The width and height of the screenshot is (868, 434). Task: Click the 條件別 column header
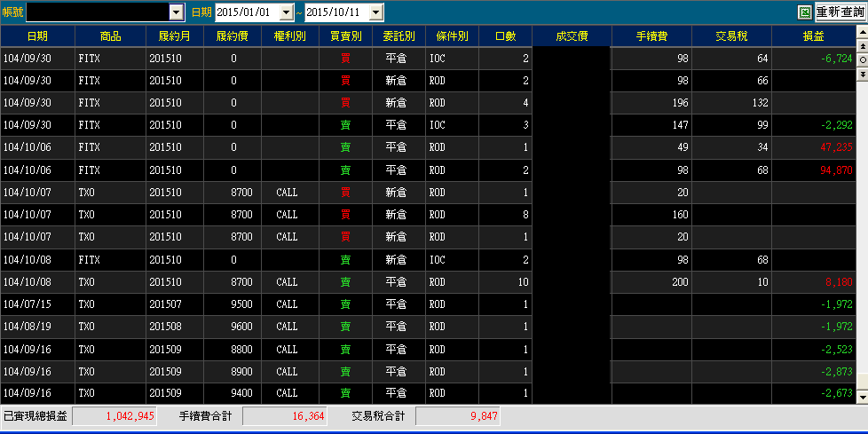point(453,36)
